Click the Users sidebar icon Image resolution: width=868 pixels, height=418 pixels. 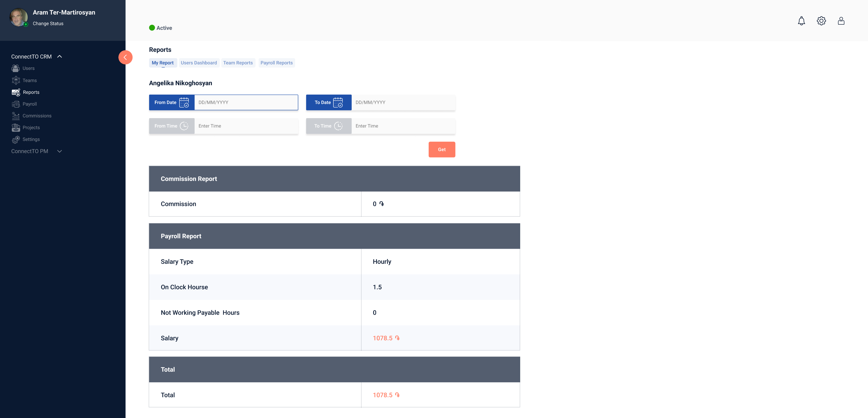click(15, 68)
